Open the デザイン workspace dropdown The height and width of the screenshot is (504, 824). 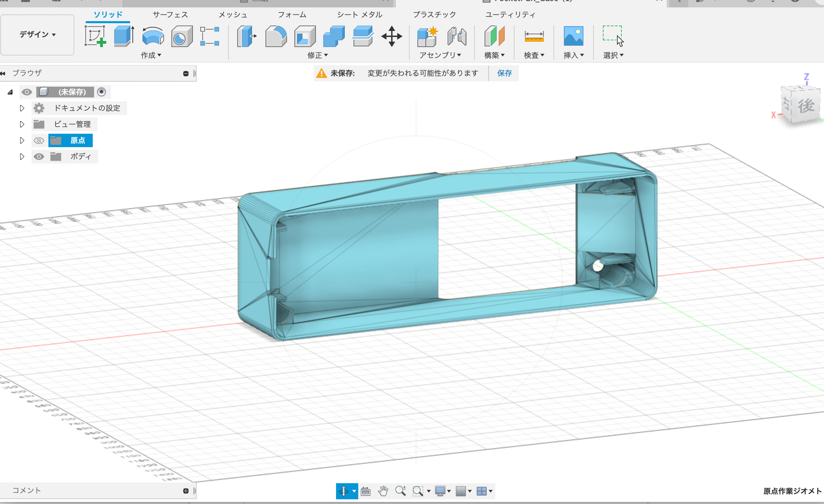coord(37,35)
